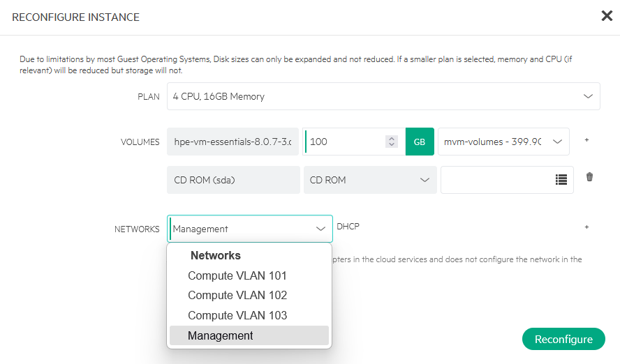The height and width of the screenshot is (364, 620).
Task: Pick Compute VLAN 103 option
Action: 237,315
